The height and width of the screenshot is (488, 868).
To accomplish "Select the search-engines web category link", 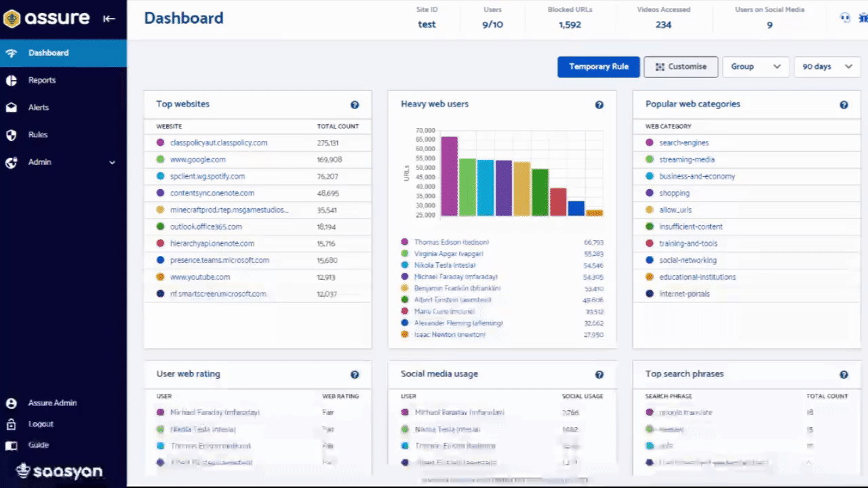I will point(684,143).
